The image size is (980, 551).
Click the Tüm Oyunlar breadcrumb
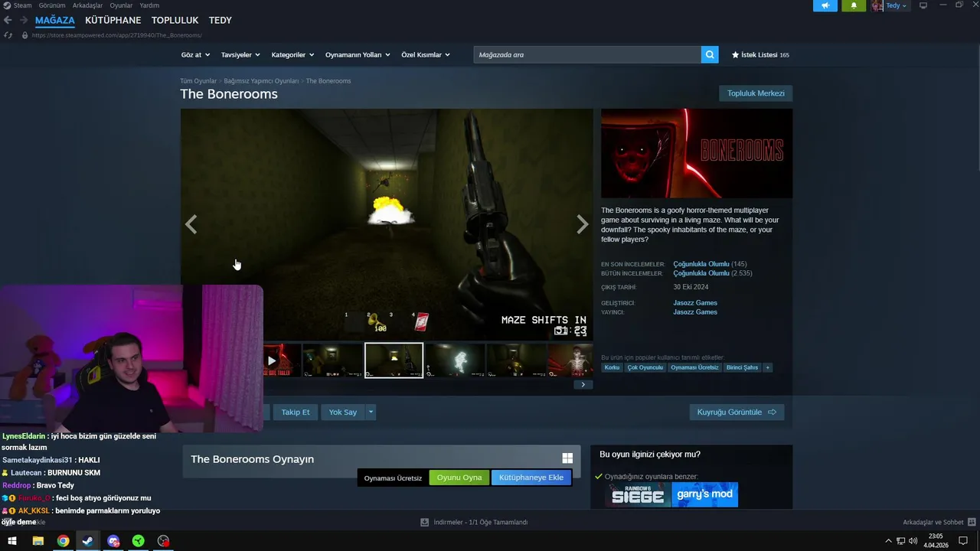(x=198, y=81)
